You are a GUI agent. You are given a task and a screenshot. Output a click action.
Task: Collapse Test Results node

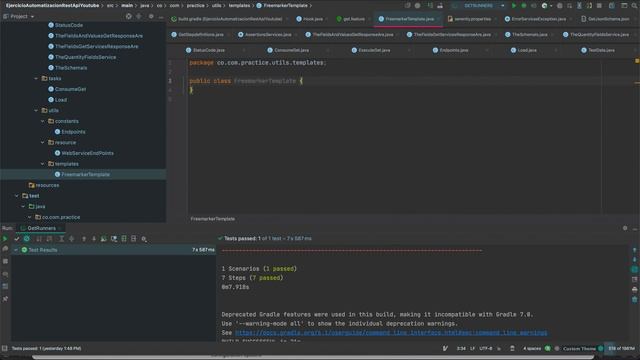tap(16, 250)
